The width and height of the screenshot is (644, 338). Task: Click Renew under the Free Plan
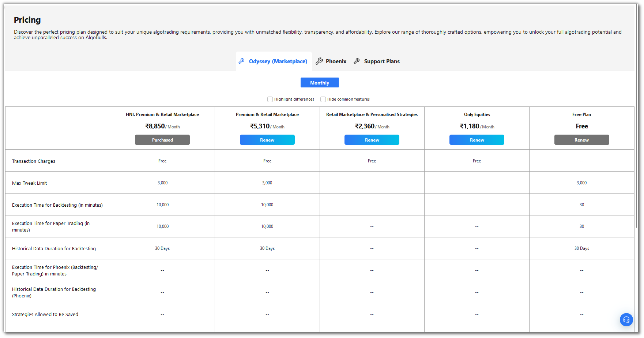582,140
